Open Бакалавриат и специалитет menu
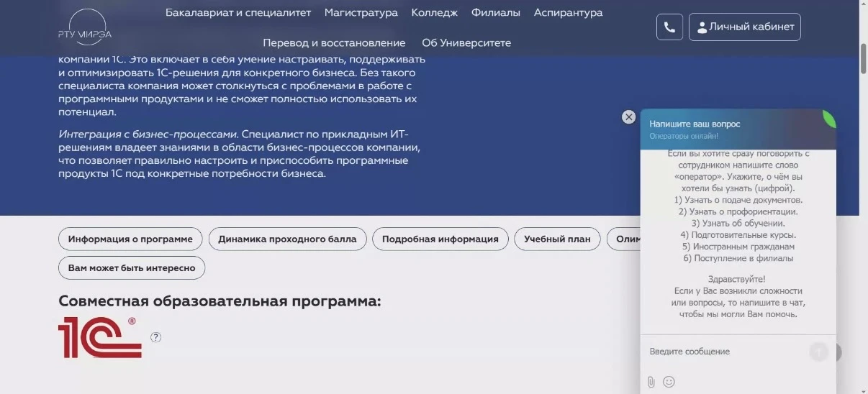 click(238, 13)
